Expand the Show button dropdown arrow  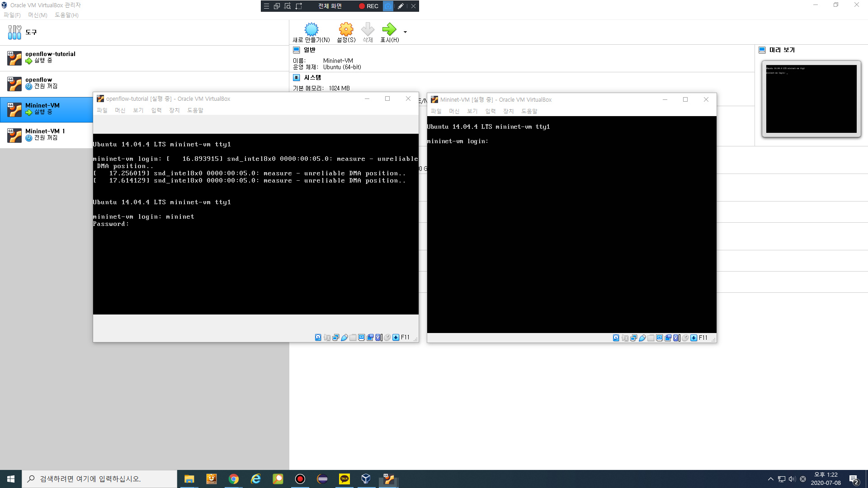pyautogui.click(x=405, y=32)
